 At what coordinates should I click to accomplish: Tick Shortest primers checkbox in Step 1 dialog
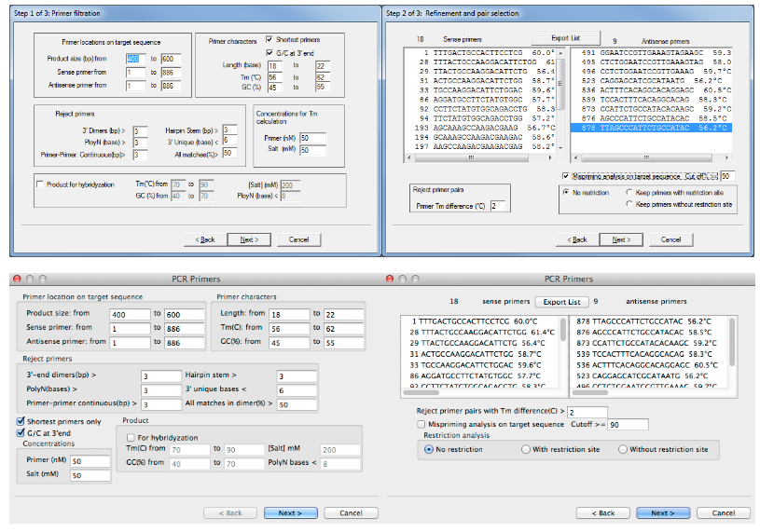tap(269, 39)
